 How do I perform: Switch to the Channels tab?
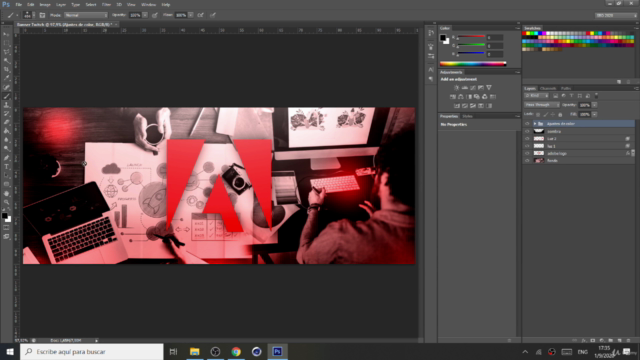click(x=548, y=89)
